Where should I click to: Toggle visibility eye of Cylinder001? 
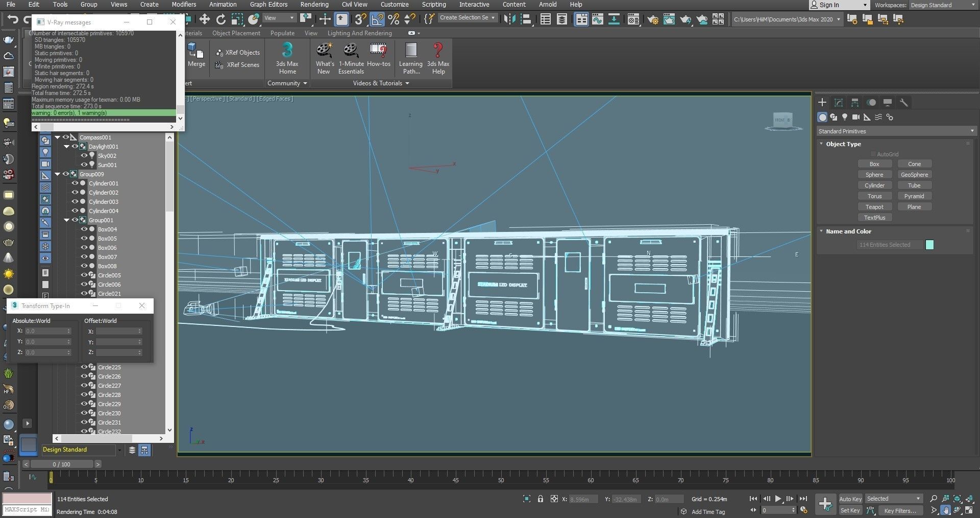[75, 183]
